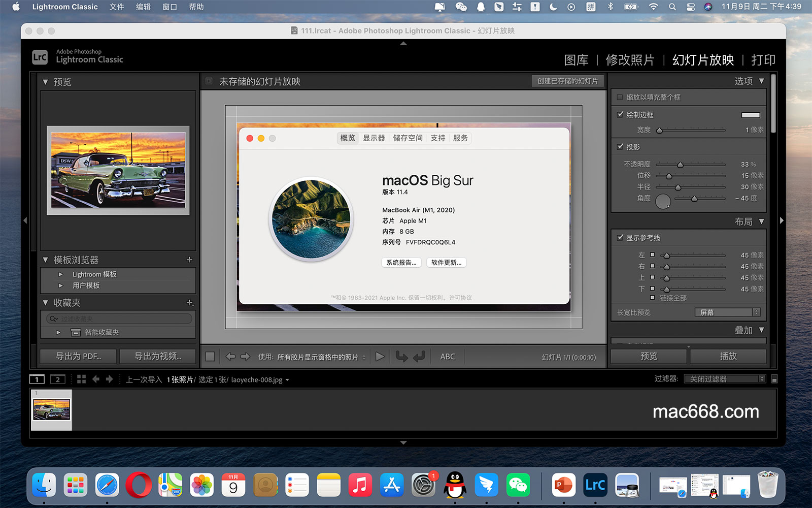Add text with ABC tool

(x=448, y=357)
